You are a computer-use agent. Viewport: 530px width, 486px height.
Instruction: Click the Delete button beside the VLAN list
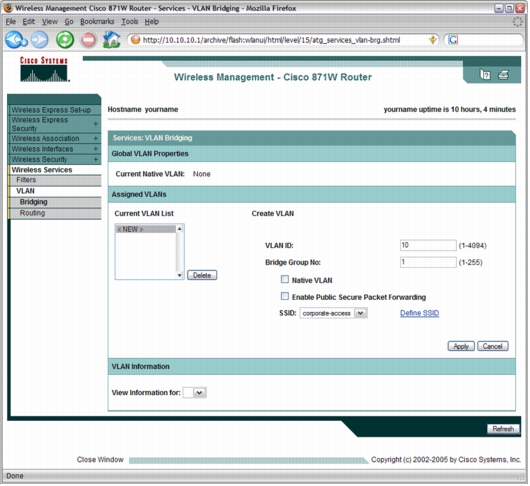click(202, 275)
